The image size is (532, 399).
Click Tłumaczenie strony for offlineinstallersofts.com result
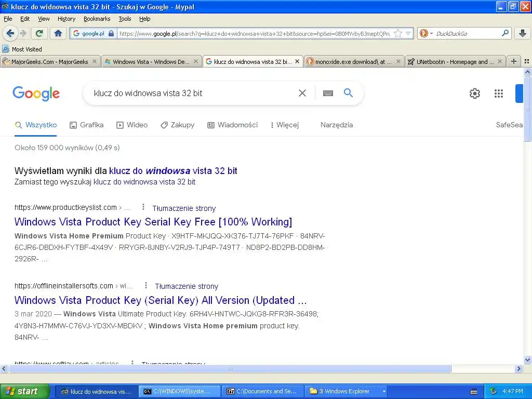[x=187, y=286]
